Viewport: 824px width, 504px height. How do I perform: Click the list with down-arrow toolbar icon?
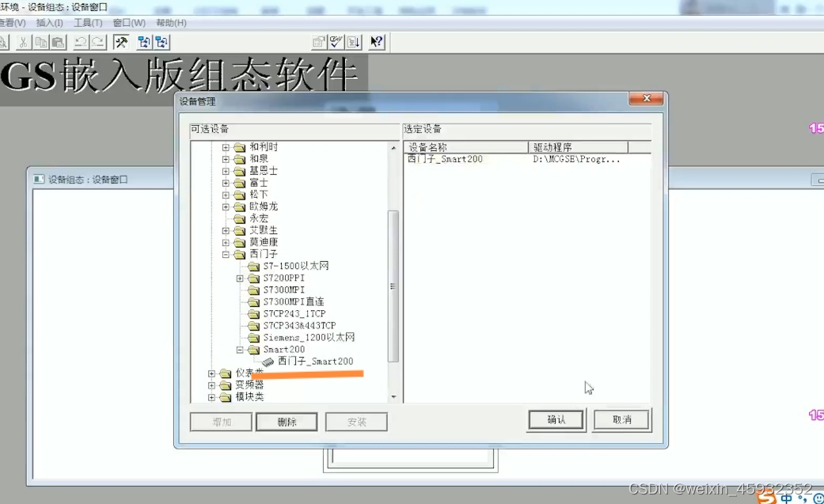[354, 43]
